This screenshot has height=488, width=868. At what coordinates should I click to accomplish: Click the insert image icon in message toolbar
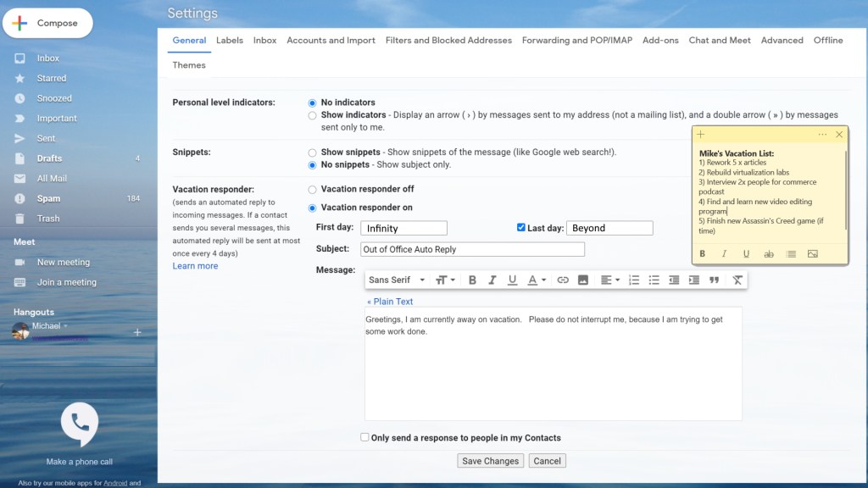click(583, 280)
